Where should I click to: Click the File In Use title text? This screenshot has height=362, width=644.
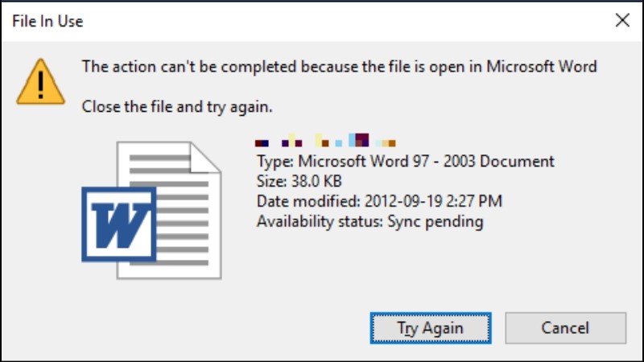pyautogui.click(x=47, y=21)
